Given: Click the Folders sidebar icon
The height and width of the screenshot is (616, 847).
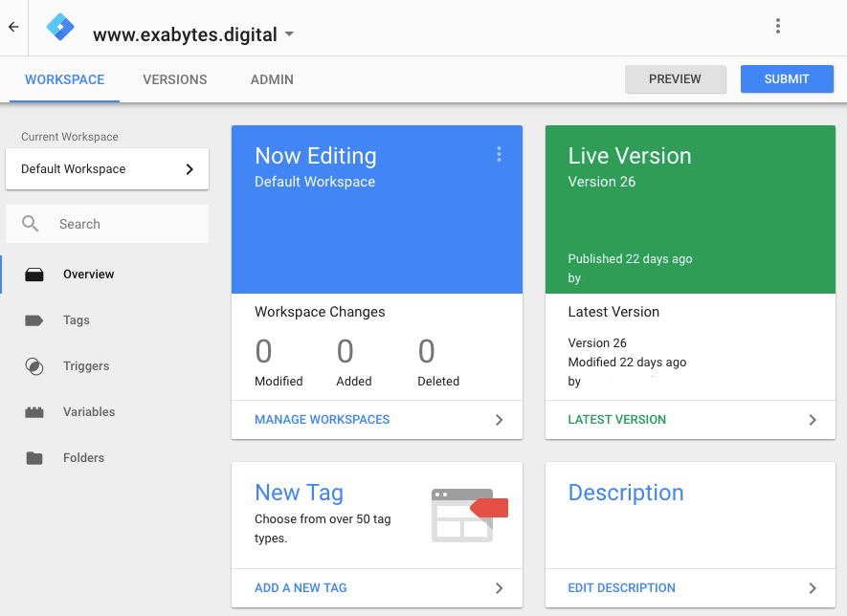Looking at the screenshot, I should click(34, 458).
